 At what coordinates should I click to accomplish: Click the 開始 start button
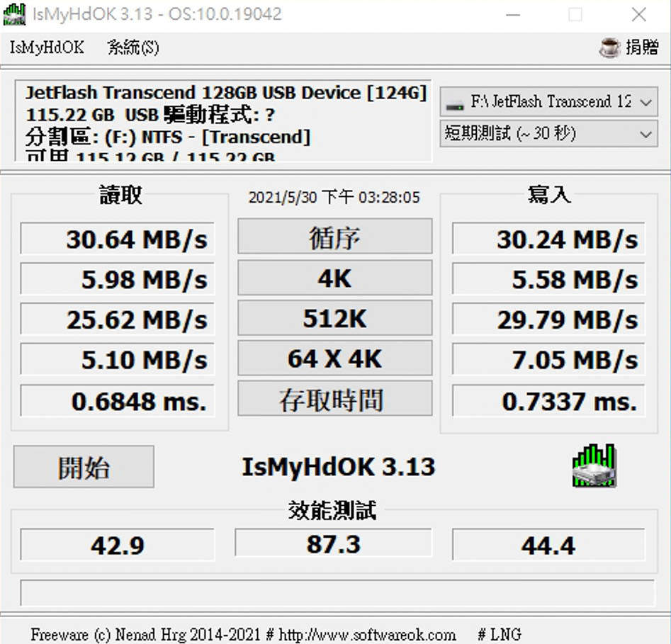[84, 467]
